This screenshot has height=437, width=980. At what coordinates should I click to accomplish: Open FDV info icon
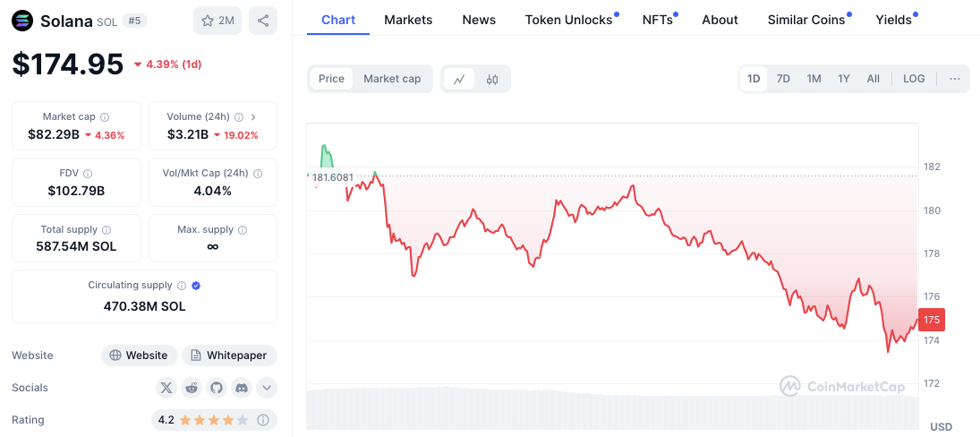pos(88,173)
